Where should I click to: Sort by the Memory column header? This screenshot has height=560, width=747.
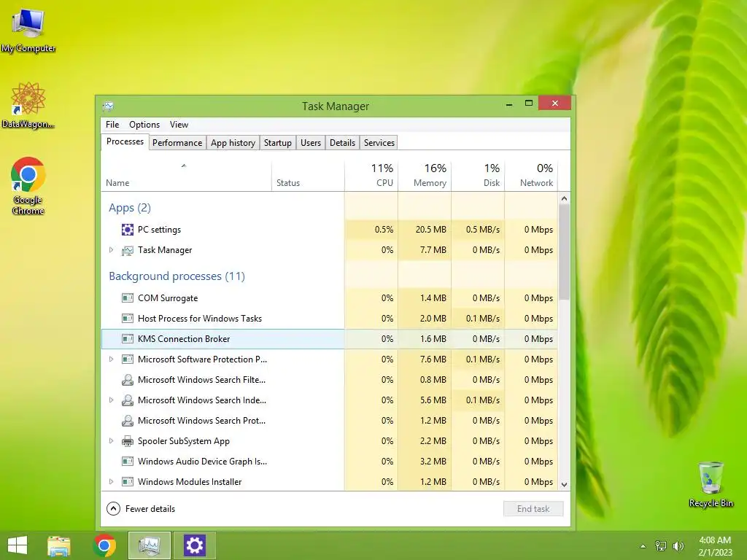(425, 175)
